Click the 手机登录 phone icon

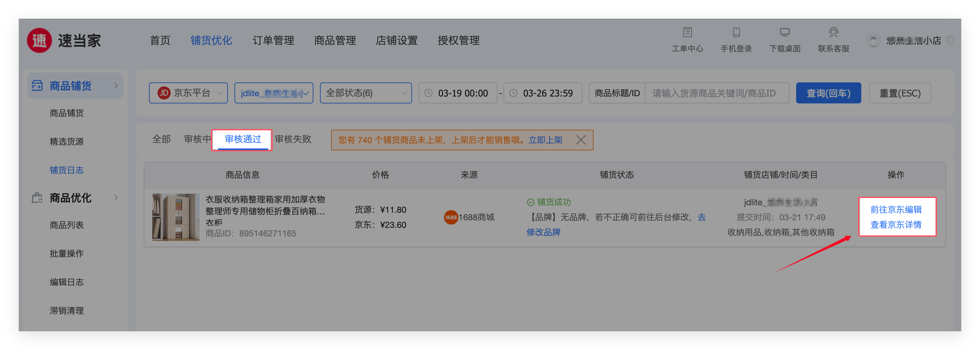click(736, 32)
